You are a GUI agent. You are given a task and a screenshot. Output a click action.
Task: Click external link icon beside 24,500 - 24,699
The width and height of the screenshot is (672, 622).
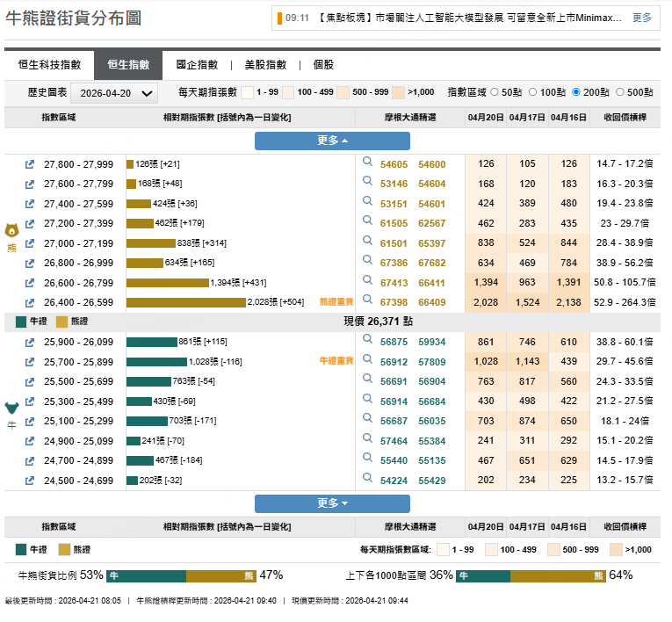coord(29,481)
